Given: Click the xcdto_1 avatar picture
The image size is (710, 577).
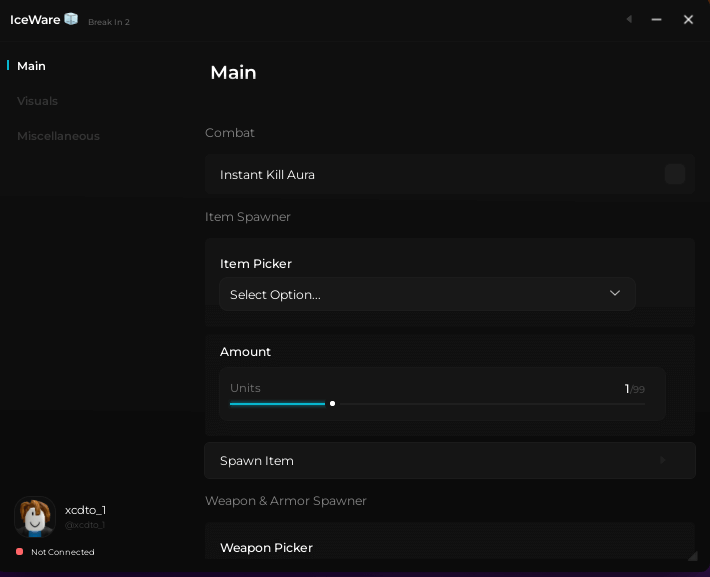Looking at the screenshot, I should pyautogui.click(x=35, y=517).
